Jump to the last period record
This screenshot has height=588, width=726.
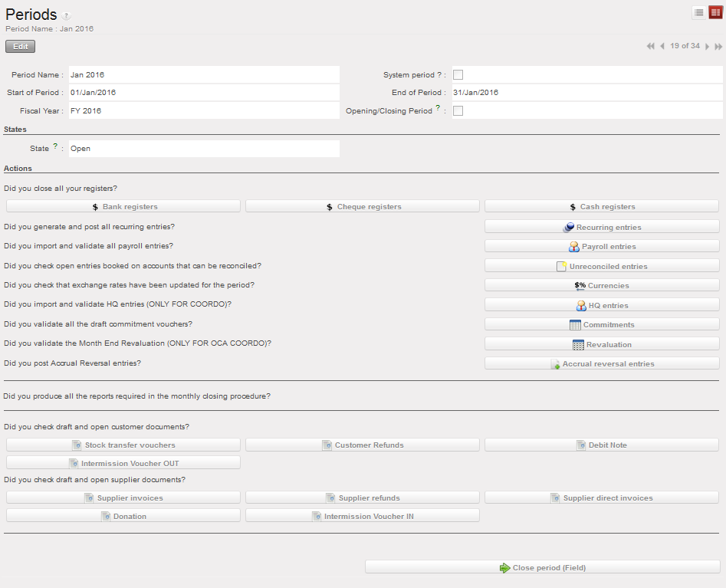tap(718, 47)
